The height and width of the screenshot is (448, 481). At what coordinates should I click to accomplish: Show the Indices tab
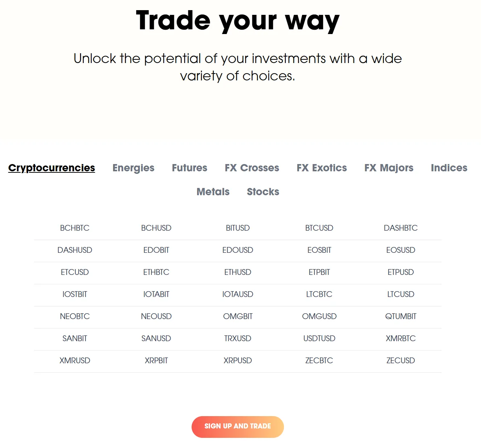click(x=449, y=168)
